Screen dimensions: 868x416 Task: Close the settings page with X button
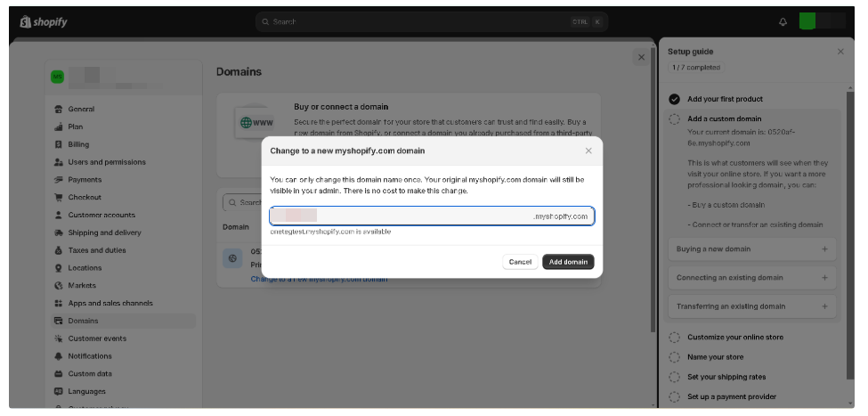click(x=640, y=58)
